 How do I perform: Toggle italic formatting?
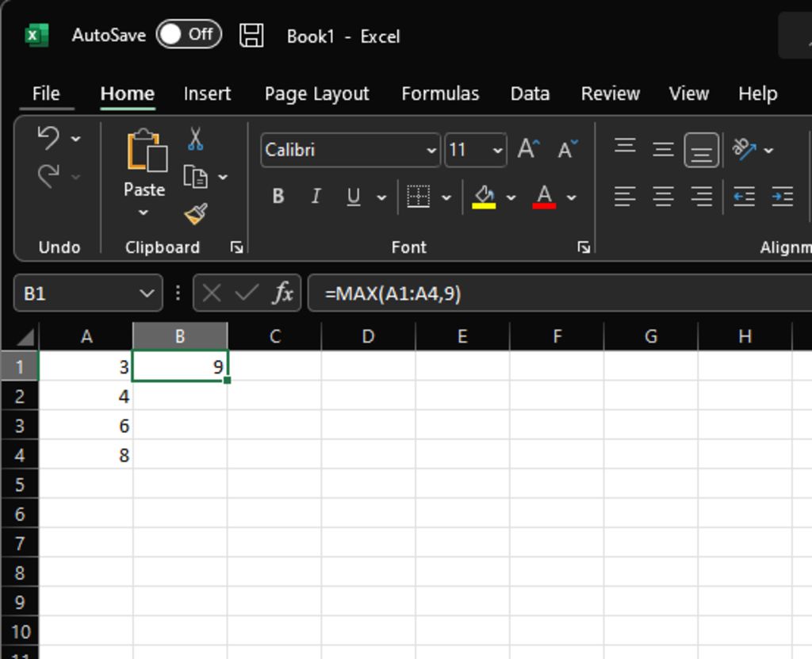click(x=316, y=197)
